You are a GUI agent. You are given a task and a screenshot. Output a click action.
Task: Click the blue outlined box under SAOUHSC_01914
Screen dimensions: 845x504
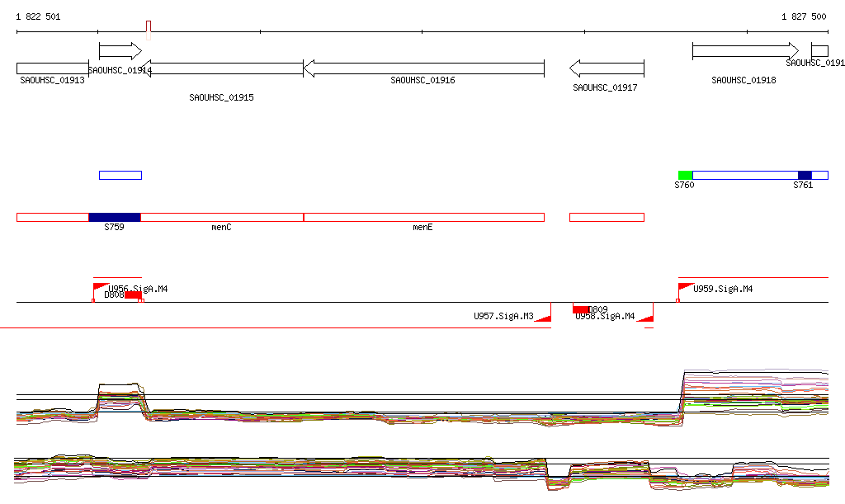click(x=120, y=175)
